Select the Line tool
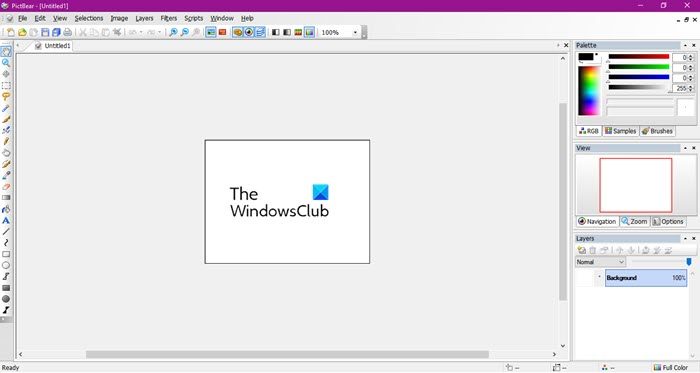700x373 pixels. [6, 232]
